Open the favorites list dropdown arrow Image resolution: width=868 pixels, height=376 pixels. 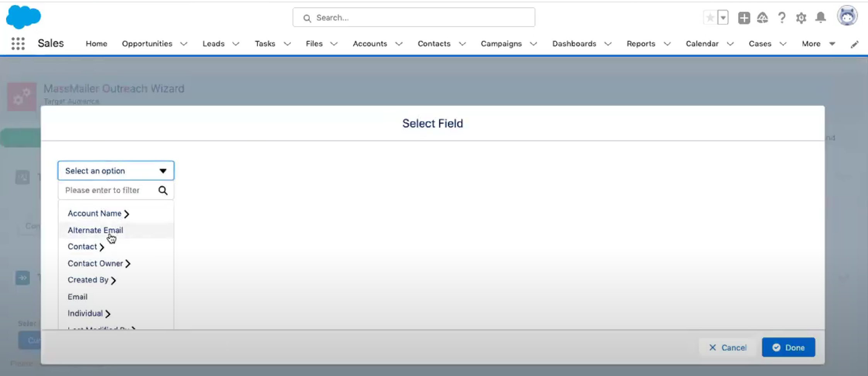pos(723,18)
